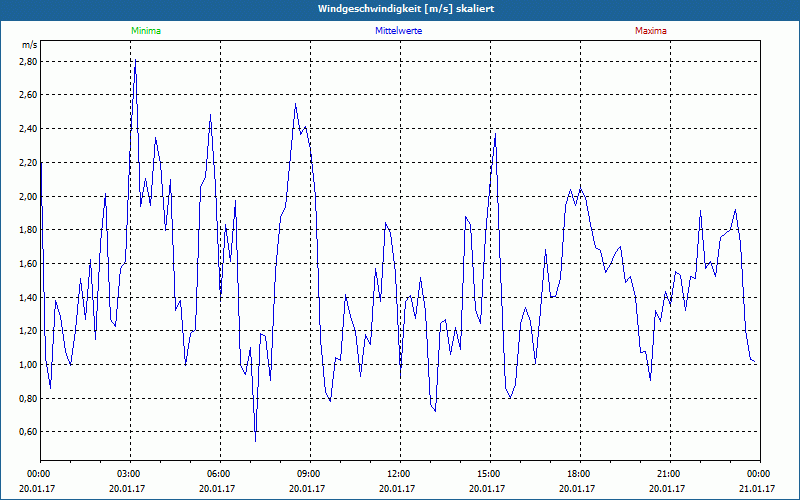
Task: Click the 1,00 y-axis value
Action: click(x=29, y=364)
